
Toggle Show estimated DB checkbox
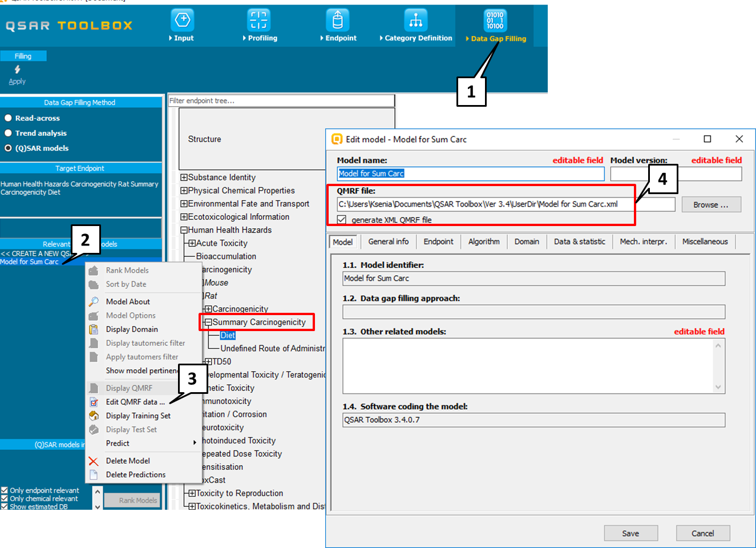click(x=5, y=506)
